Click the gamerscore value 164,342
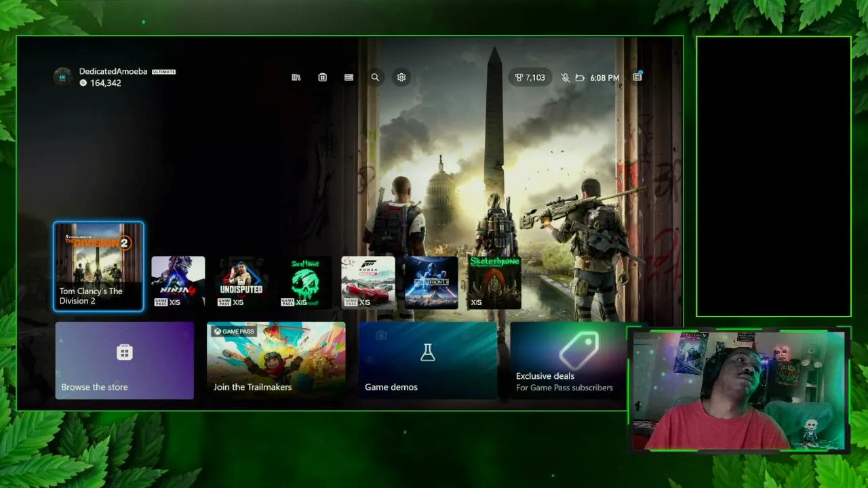The width and height of the screenshot is (868, 488). pos(105,83)
